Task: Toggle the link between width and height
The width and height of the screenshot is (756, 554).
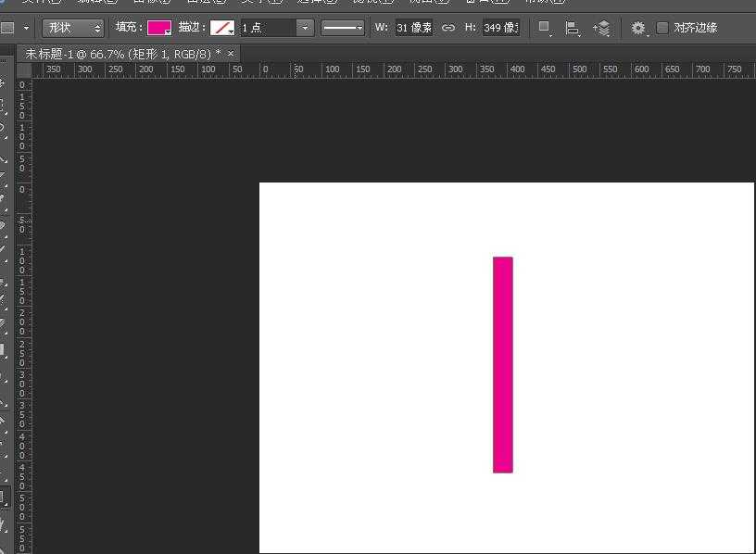Action: (448, 28)
